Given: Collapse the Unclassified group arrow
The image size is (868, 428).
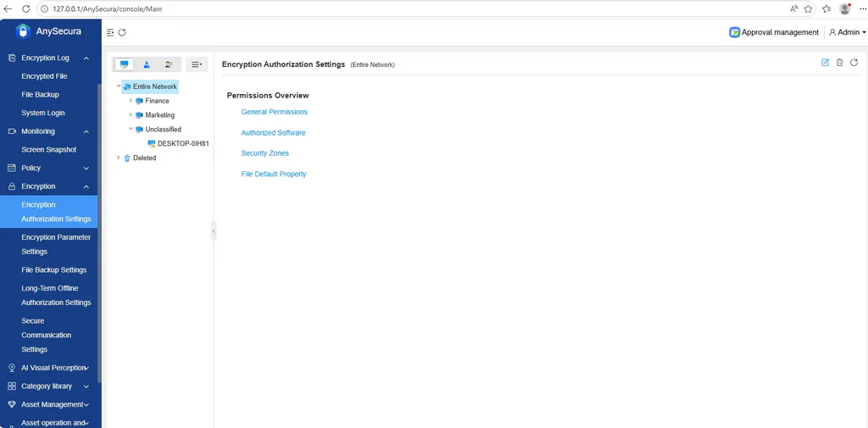Looking at the screenshot, I should click(131, 129).
